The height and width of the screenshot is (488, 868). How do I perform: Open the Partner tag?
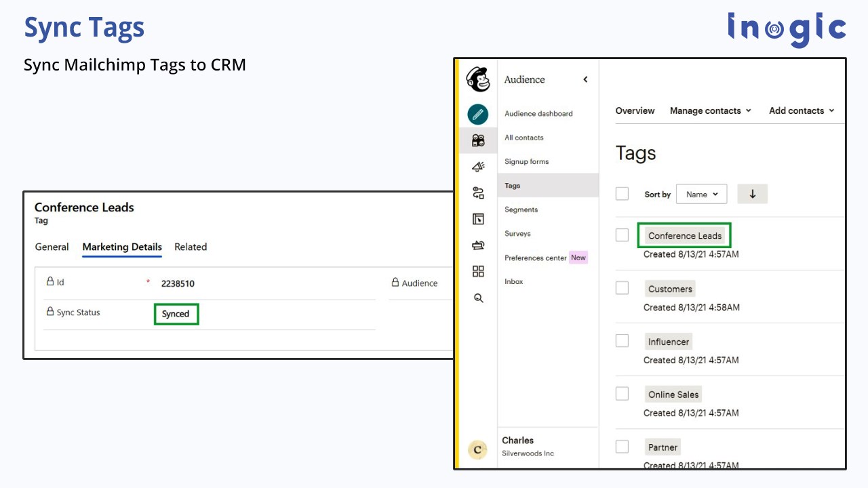663,447
